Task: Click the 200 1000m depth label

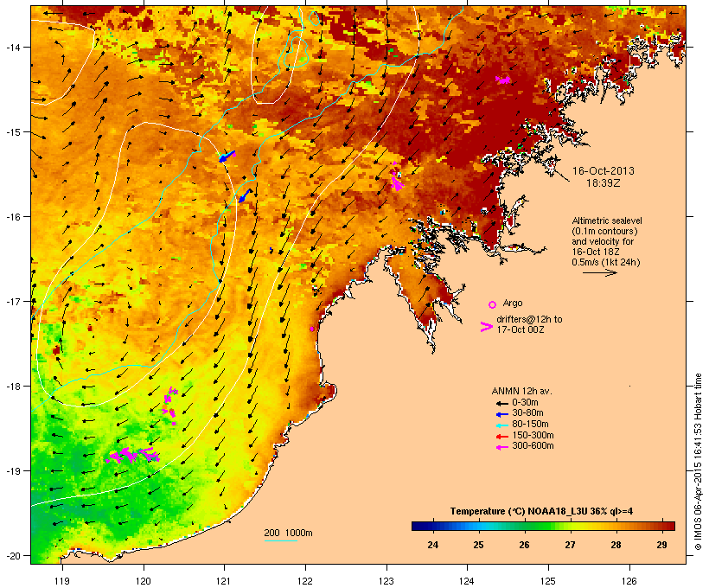Action: [288, 533]
